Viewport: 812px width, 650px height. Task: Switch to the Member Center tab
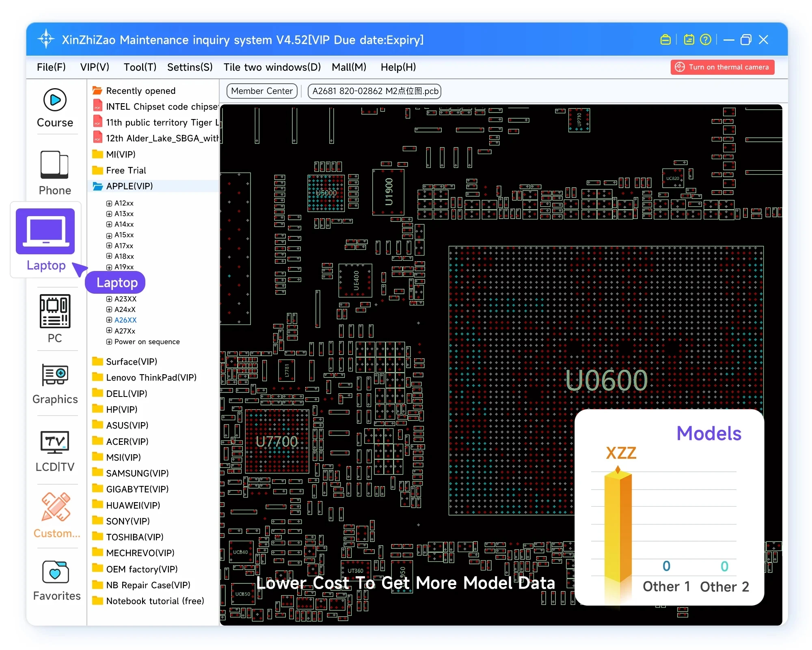(262, 91)
